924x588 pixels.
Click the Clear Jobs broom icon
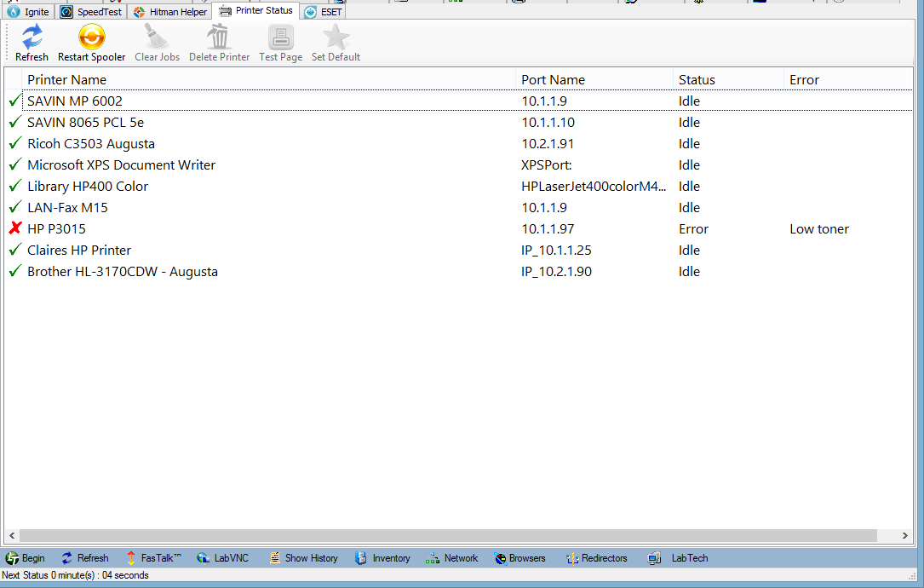coord(157,37)
